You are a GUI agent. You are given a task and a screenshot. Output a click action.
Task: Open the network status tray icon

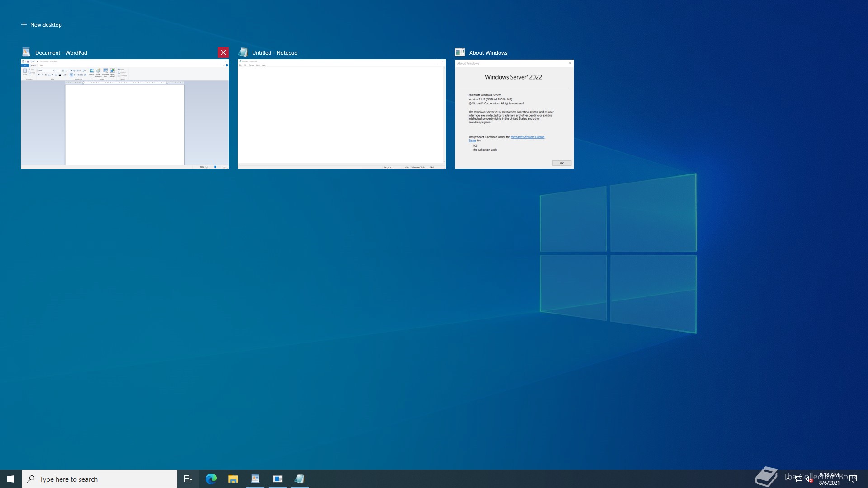pos(799,479)
